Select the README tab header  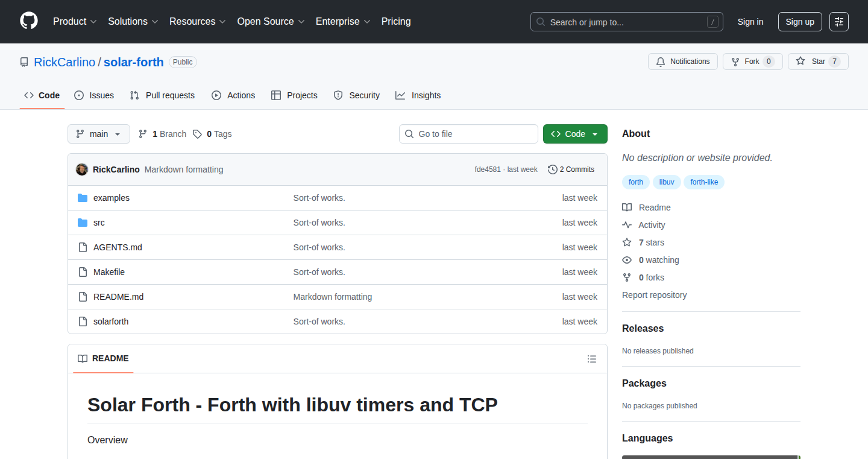coord(104,359)
